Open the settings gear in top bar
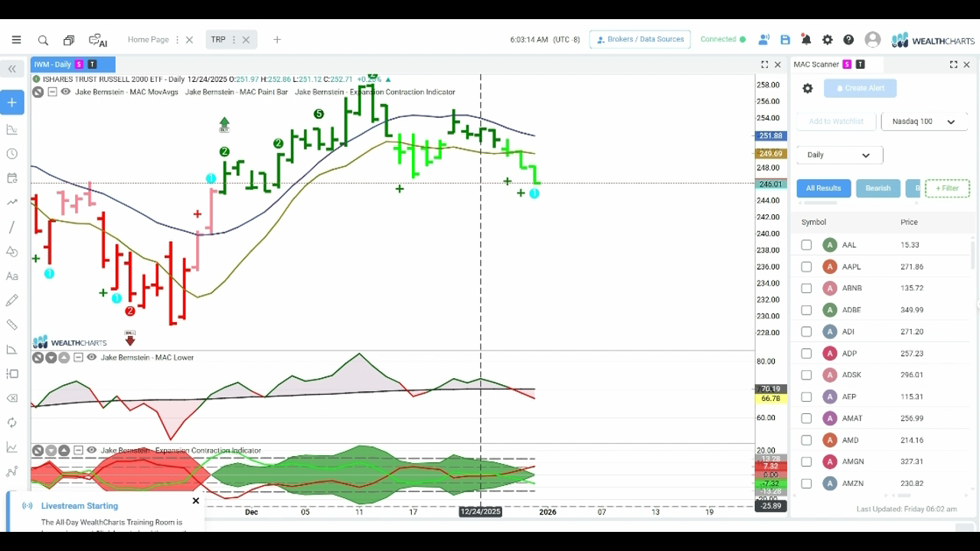 828,40
